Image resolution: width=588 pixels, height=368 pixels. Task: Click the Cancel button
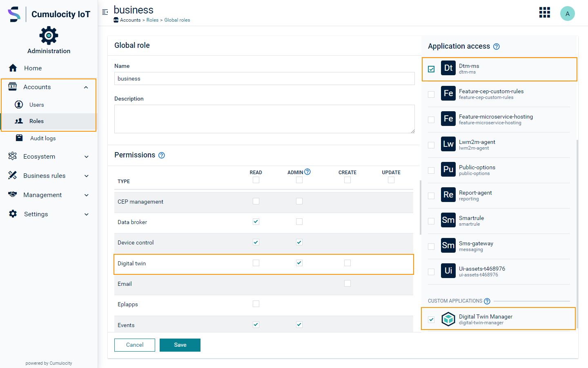[135, 345]
